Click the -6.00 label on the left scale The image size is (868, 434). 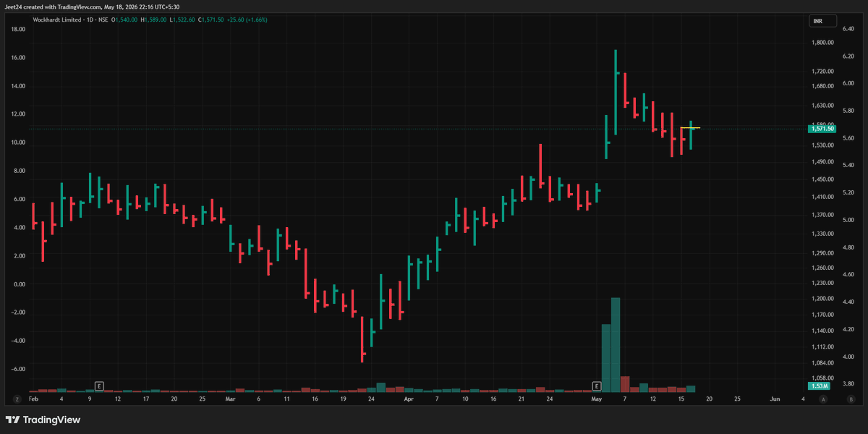click(x=19, y=369)
